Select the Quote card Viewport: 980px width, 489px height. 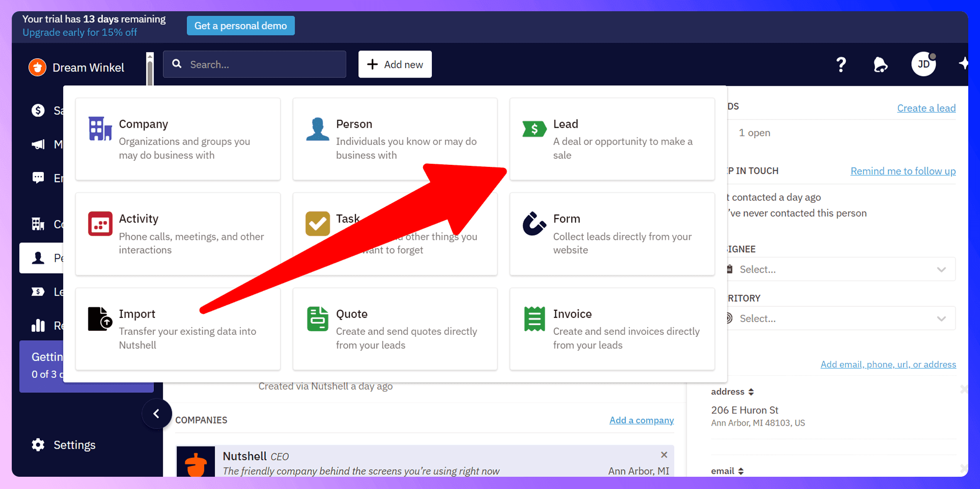tap(395, 329)
